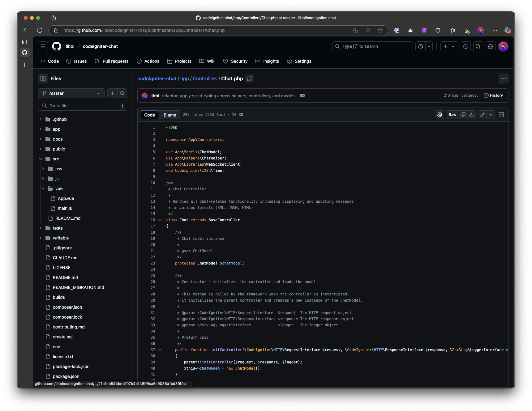Image resolution: width=532 pixels, height=411 pixels.
Task: Expand the tests folder
Action: [x=41, y=228]
